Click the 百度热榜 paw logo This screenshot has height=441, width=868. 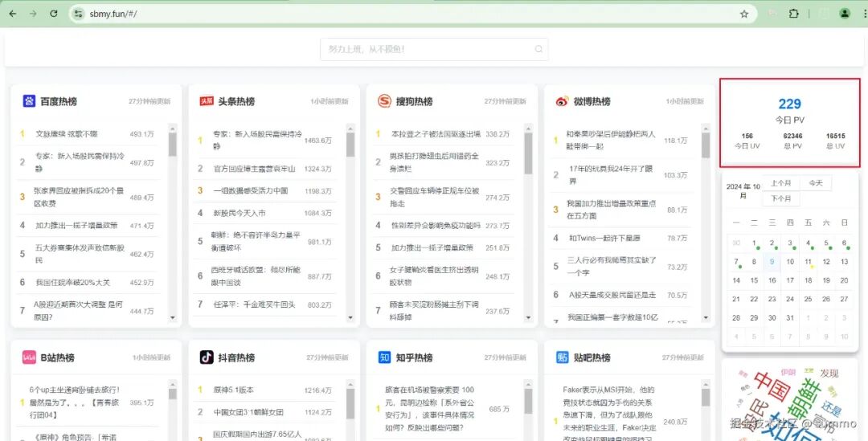pos(29,100)
